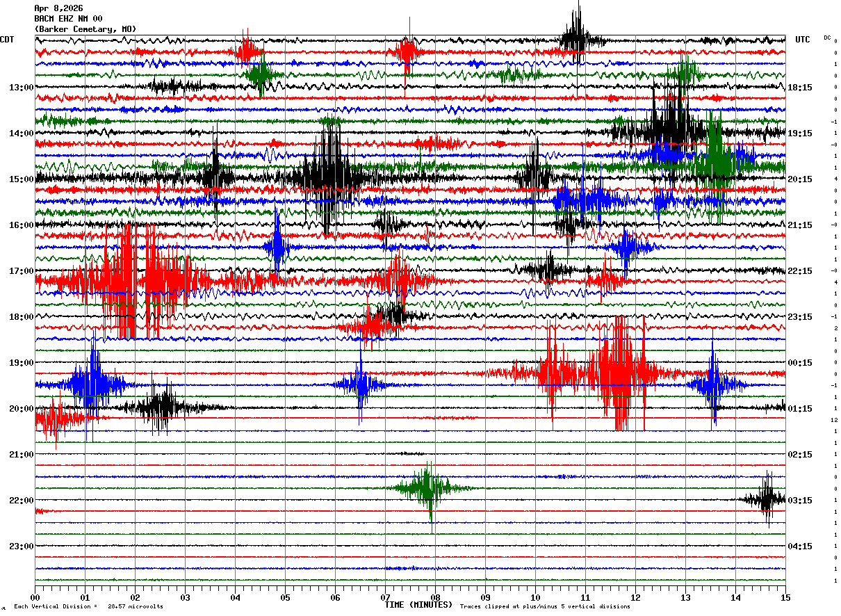The height and width of the screenshot is (616, 841).
Task: Select the 19:00 CDT time label
Action: point(22,363)
